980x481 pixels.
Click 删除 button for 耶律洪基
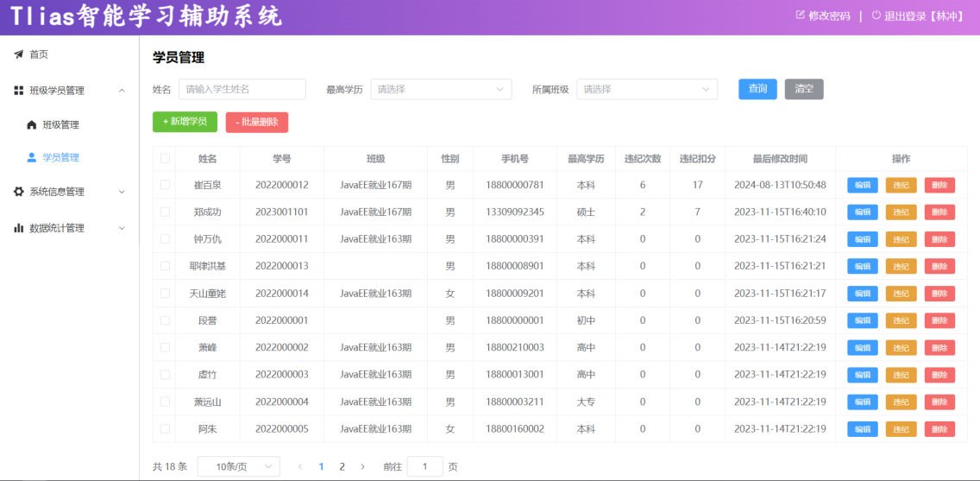click(939, 266)
